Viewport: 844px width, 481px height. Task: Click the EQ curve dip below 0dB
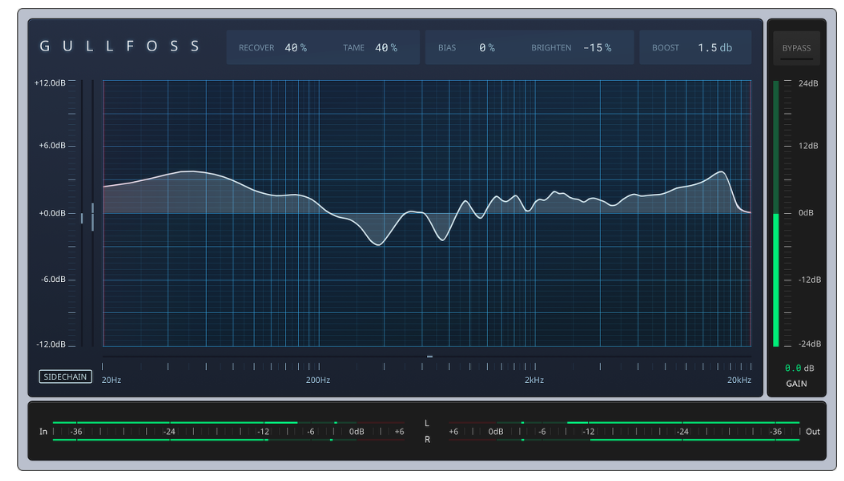click(378, 244)
